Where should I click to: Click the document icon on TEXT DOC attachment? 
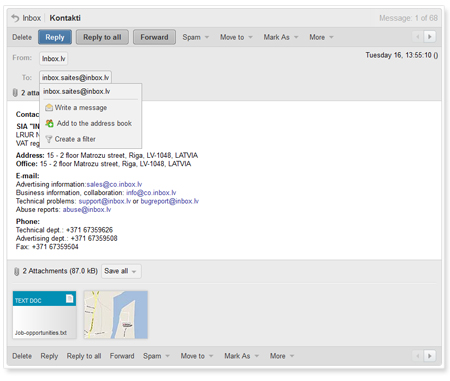(69, 298)
